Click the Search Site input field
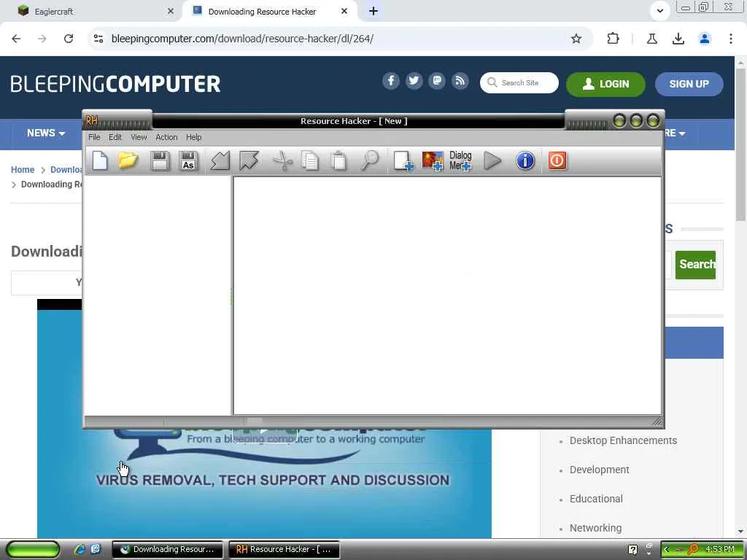 click(519, 83)
